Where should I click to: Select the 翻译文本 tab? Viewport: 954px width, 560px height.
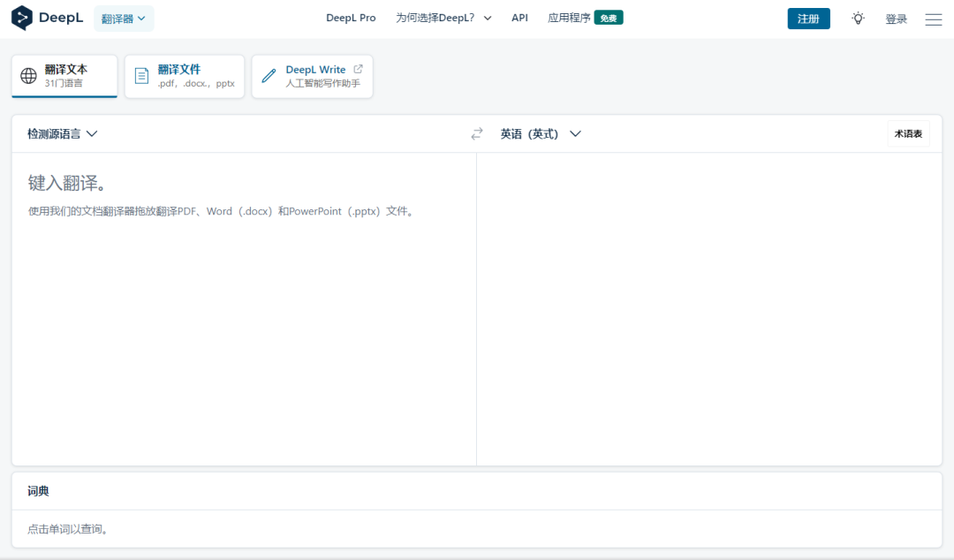click(64, 76)
